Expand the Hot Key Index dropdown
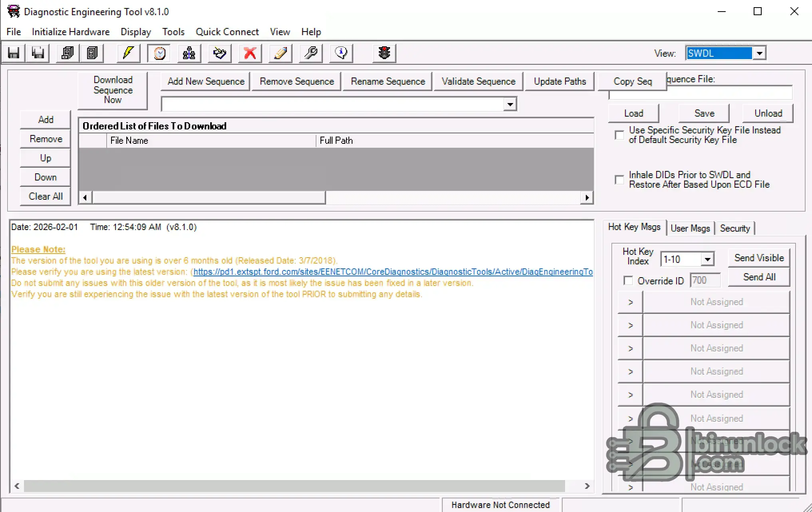This screenshot has width=812, height=512. (x=707, y=259)
